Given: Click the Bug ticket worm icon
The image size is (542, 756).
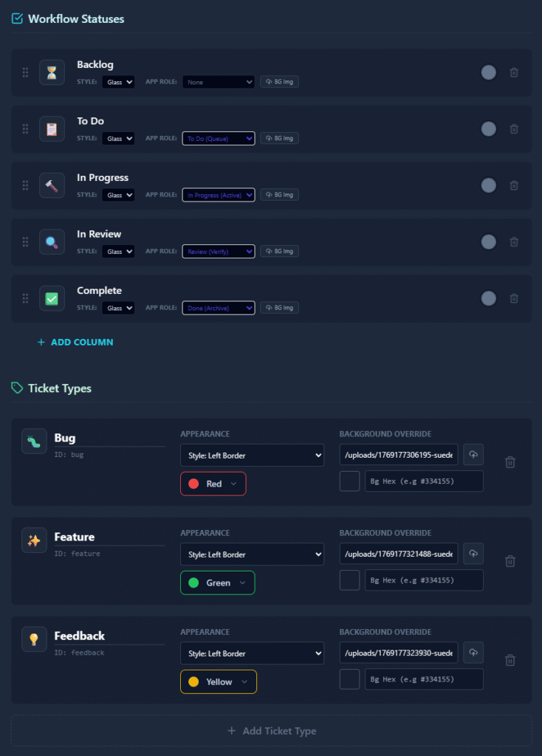Looking at the screenshot, I should [x=34, y=441].
